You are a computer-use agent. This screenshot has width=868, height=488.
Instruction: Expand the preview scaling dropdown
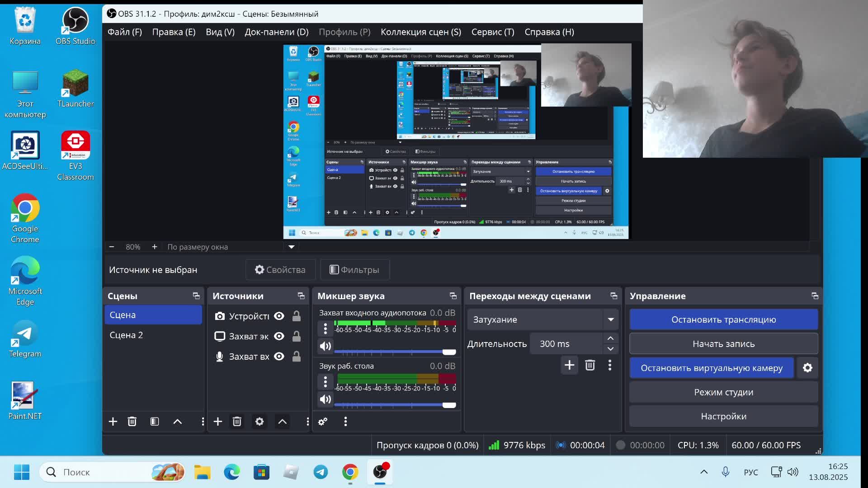292,247
